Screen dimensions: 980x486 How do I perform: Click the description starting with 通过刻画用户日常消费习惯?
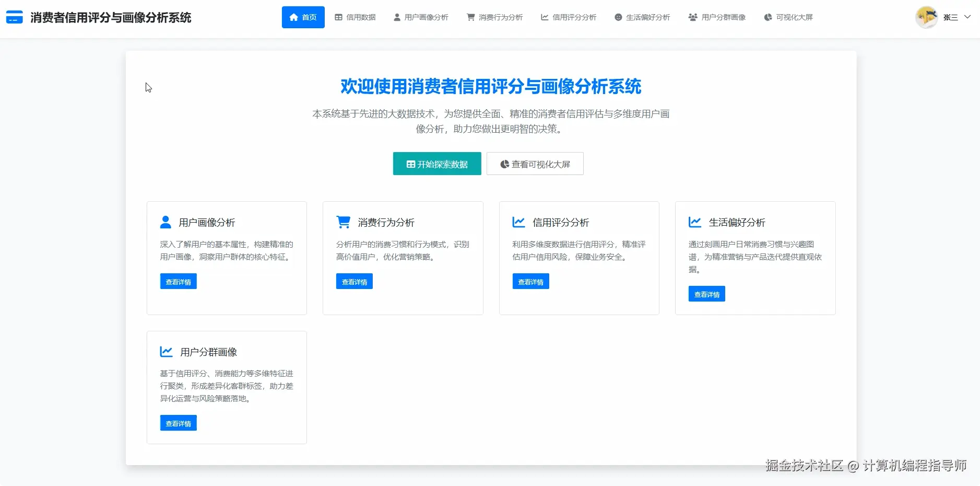tap(755, 257)
